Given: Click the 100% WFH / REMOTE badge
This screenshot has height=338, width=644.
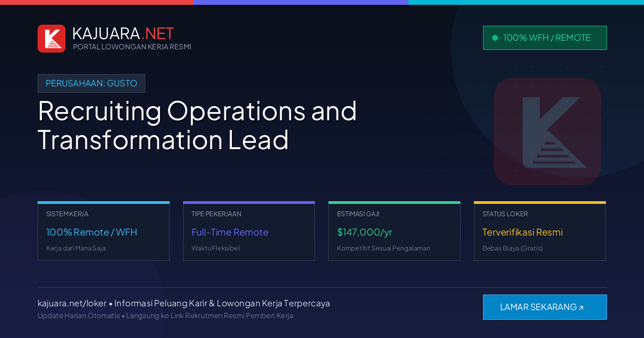Looking at the screenshot, I should coord(545,38).
